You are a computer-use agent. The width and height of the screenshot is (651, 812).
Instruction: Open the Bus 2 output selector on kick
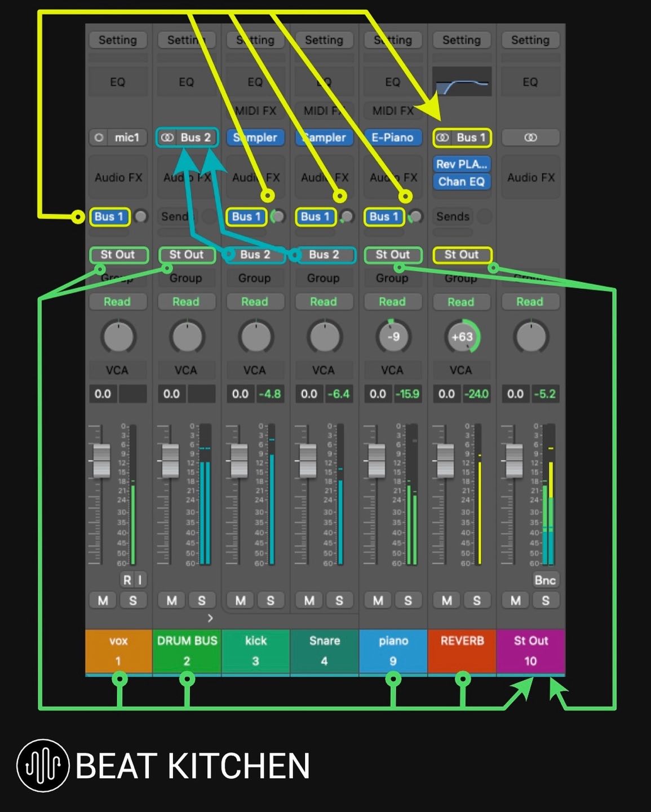(x=255, y=255)
